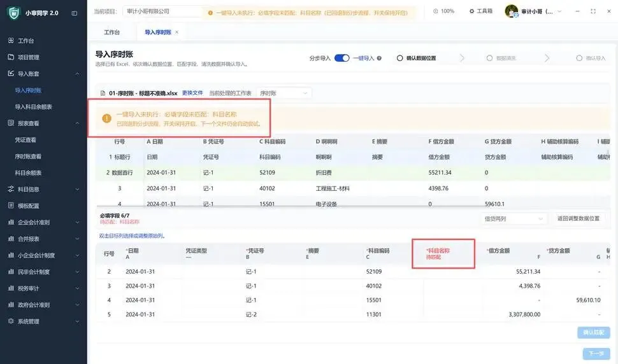Select the 数据清洗 step circle

pyautogui.click(x=489, y=59)
